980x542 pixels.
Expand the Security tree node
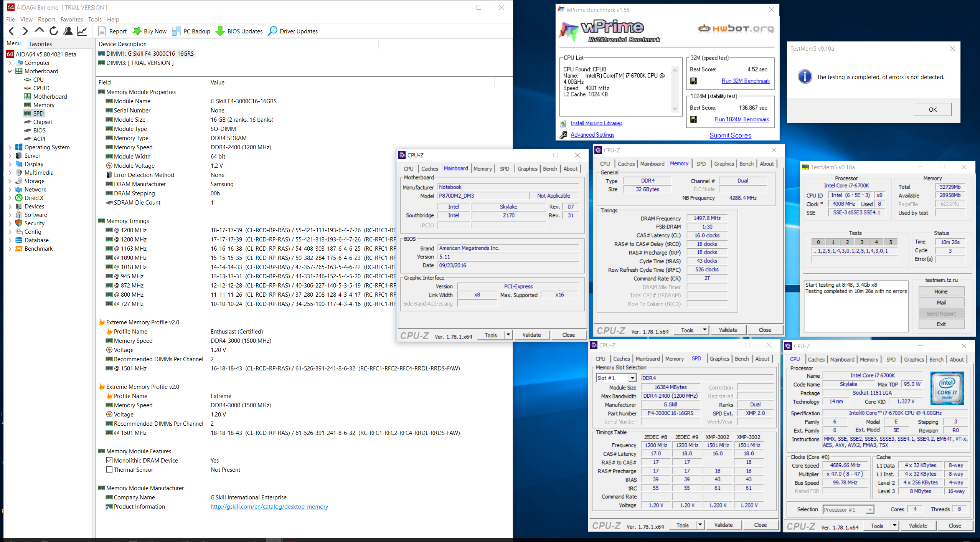pyautogui.click(x=10, y=223)
